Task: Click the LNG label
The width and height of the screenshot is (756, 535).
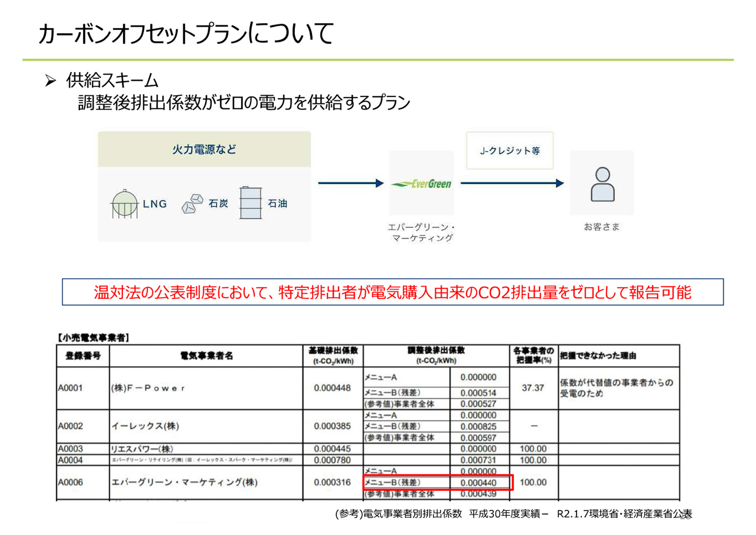Action: point(155,204)
